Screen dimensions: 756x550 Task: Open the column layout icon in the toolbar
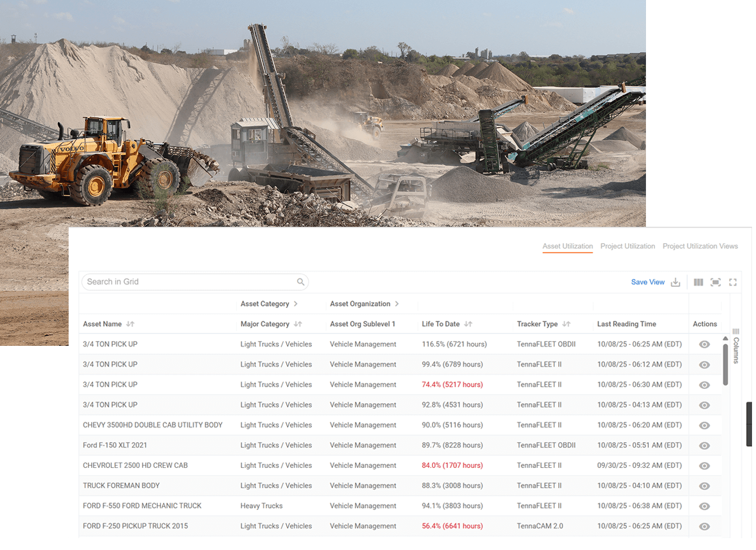point(698,282)
